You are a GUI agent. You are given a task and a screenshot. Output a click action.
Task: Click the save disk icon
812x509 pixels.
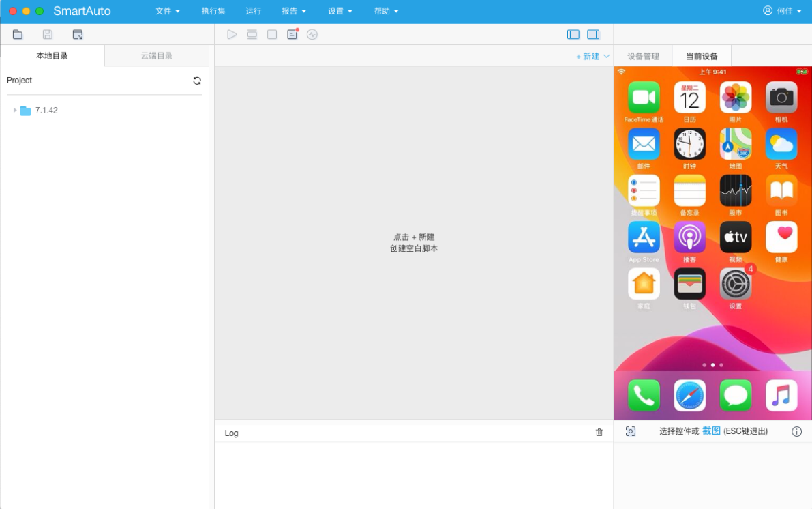48,35
